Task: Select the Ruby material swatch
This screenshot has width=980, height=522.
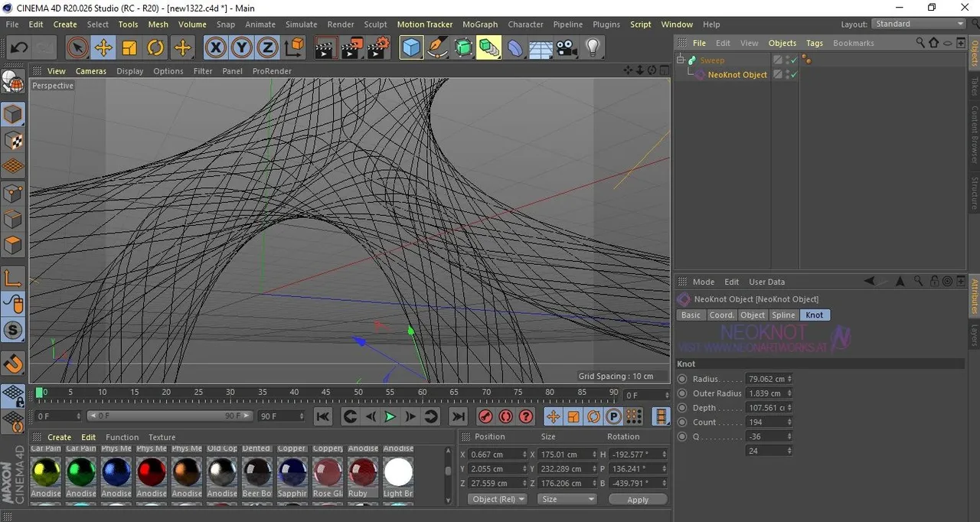Action: [x=362, y=472]
